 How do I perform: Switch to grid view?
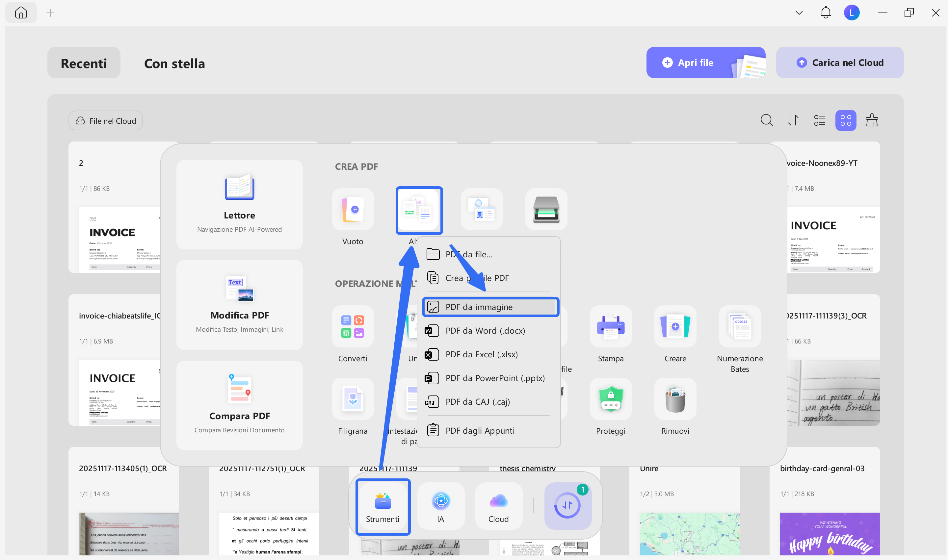coord(846,120)
